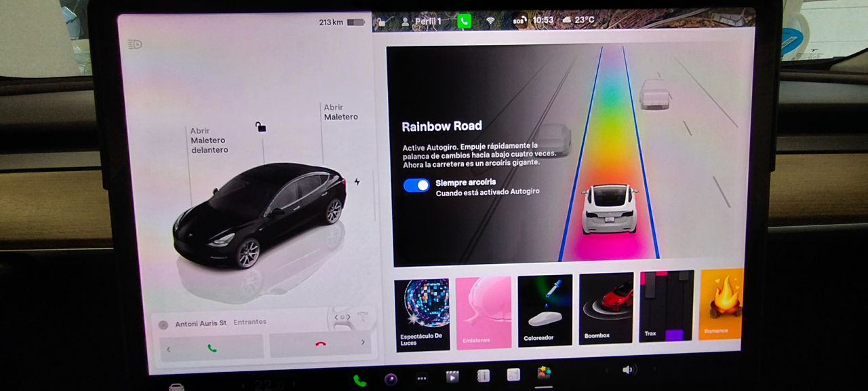This screenshot has height=391, width=868.
Task: Expand call card with right chevron
Action: pyautogui.click(x=363, y=343)
